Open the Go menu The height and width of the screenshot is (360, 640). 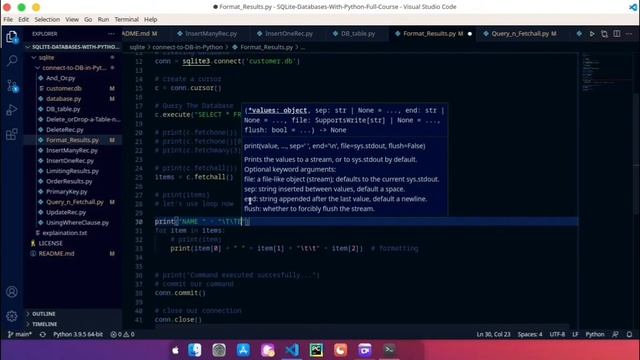tap(88, 19)
